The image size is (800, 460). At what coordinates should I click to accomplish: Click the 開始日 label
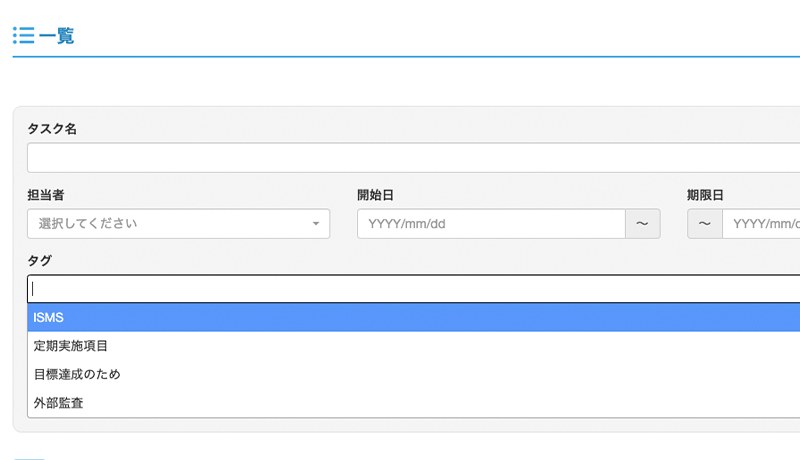pos(375,195)
